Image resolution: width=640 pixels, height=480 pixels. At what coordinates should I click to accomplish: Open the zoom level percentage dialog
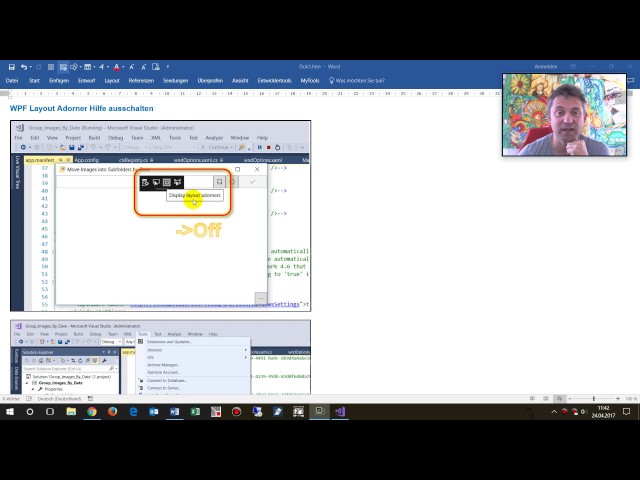pyautogui.click(x=631, y=399)
